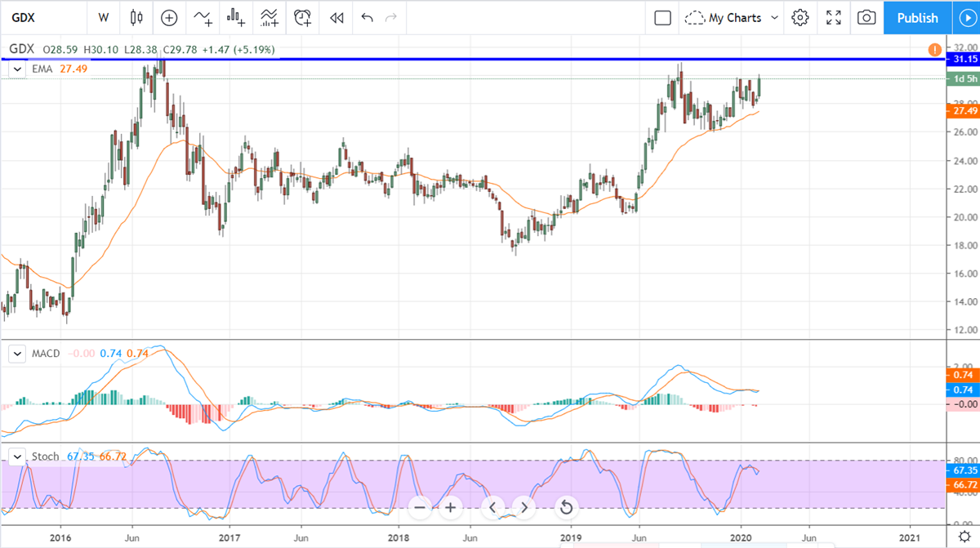Click the Publish button

pyautogui.click(x=917, y=17)
